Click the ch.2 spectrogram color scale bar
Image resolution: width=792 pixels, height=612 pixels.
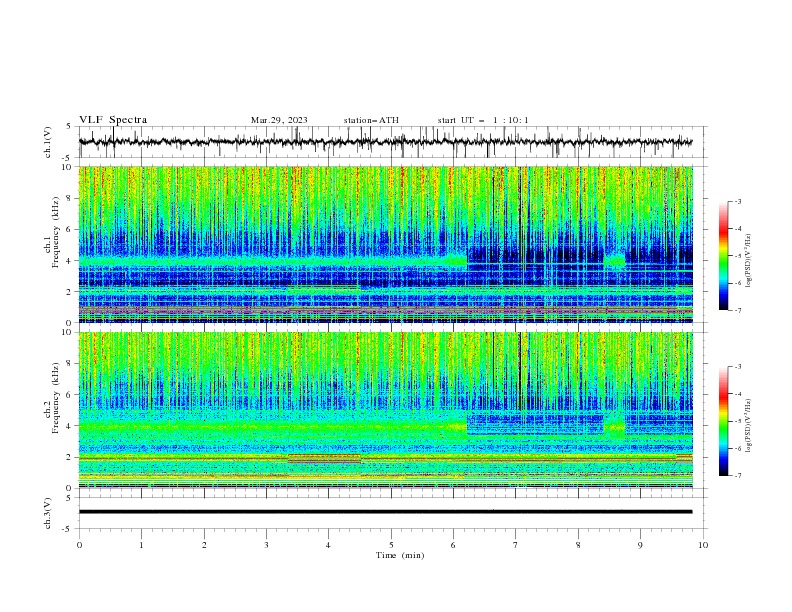click(724, 421)
